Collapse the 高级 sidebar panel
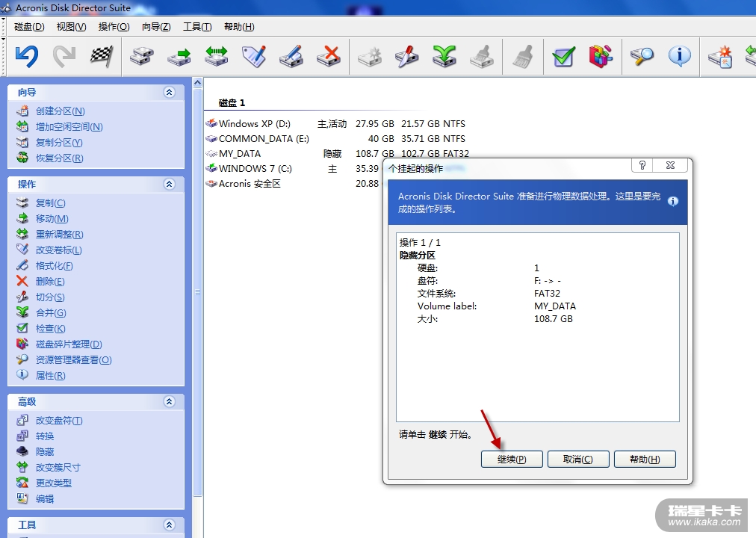This screenshot has width=756, height=538. click(170, 401)
